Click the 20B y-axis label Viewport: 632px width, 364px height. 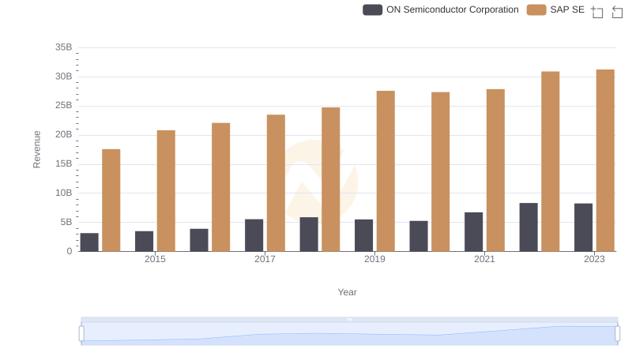tap(64, 134)
